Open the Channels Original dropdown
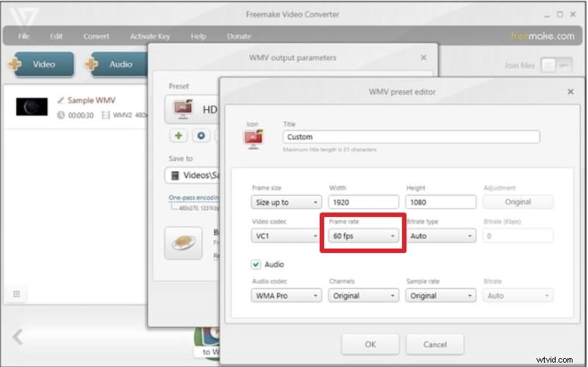The width and height of the screenshot is (588, 367). (x=363, y=296)
